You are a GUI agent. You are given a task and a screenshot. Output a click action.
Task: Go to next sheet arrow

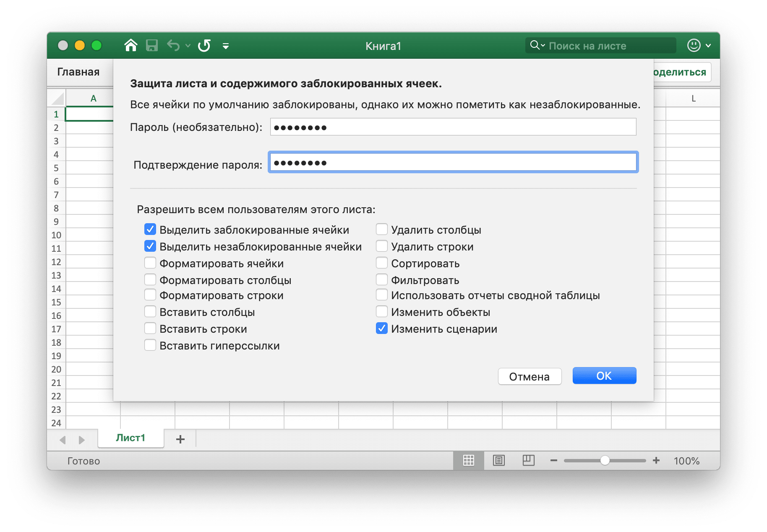(x=81, y=440)
